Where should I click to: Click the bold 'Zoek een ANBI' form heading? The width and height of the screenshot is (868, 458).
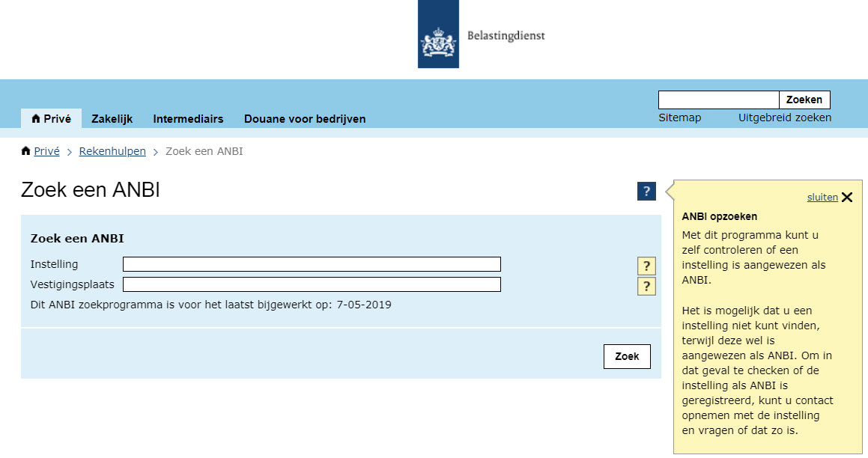[77, 239]
